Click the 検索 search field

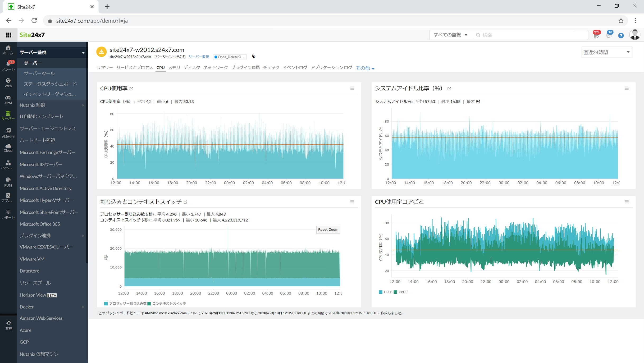click(530, 35)
